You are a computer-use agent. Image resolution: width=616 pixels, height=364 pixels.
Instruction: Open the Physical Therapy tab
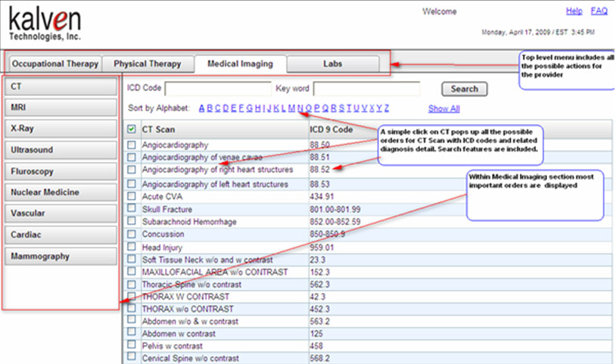[x=148, y=64]
